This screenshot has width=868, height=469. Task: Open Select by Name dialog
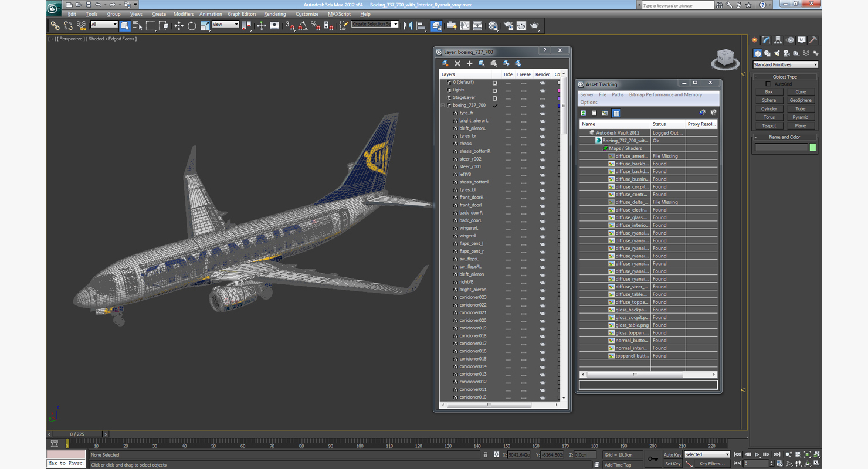coord(138,26)
